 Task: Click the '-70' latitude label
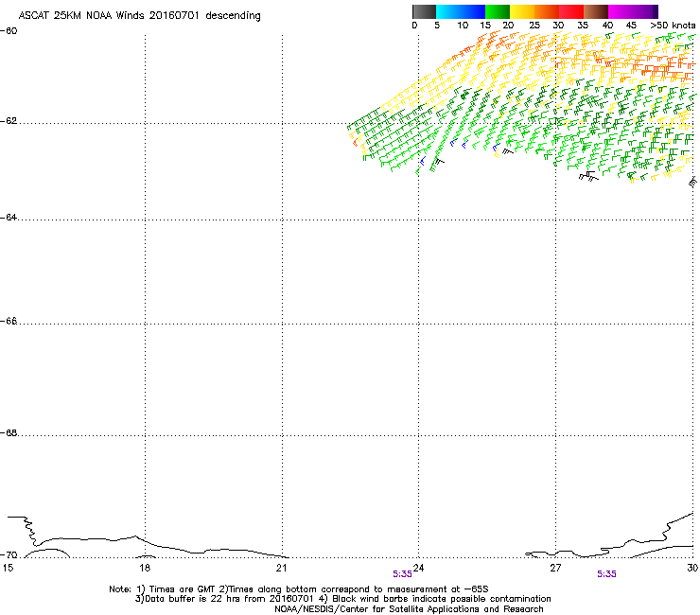click(x=9, y=555)
